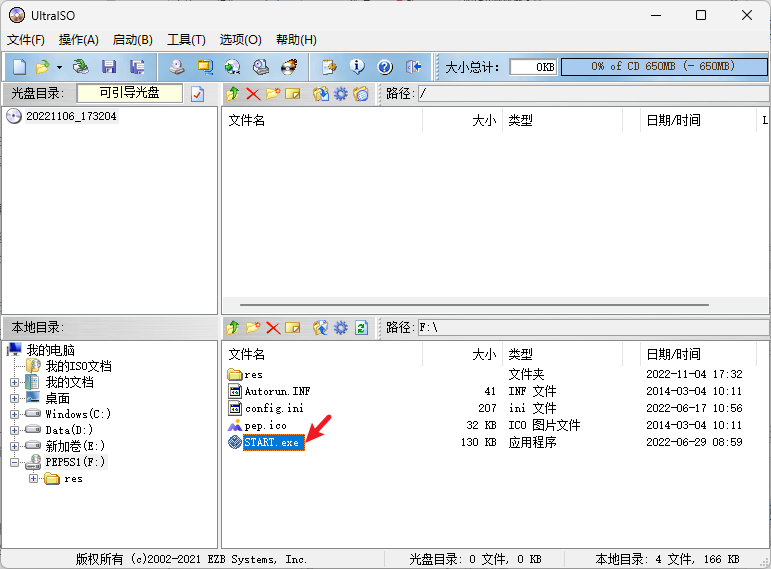
Task: Click the Save As icon
Action: (x=137, y=67)
